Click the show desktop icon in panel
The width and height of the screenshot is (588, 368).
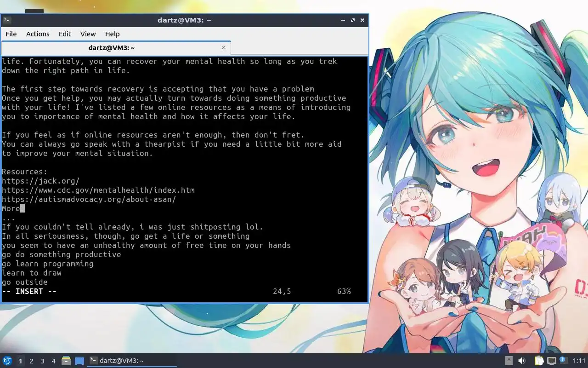(79, 361)
